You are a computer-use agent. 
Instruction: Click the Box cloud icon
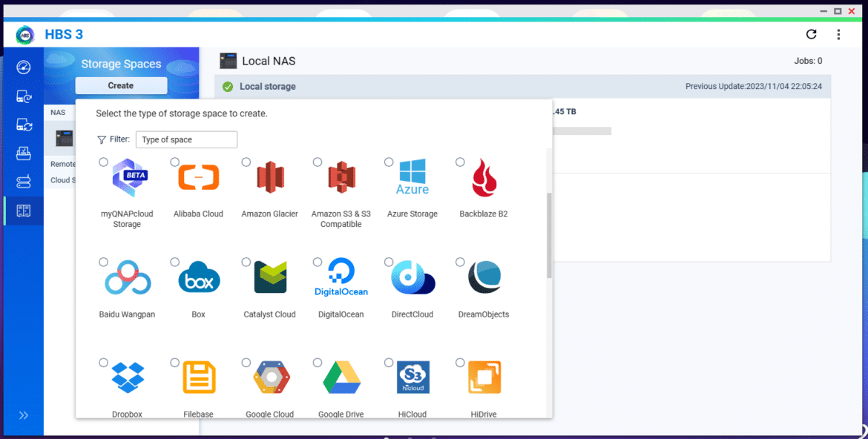click(199, 278)
